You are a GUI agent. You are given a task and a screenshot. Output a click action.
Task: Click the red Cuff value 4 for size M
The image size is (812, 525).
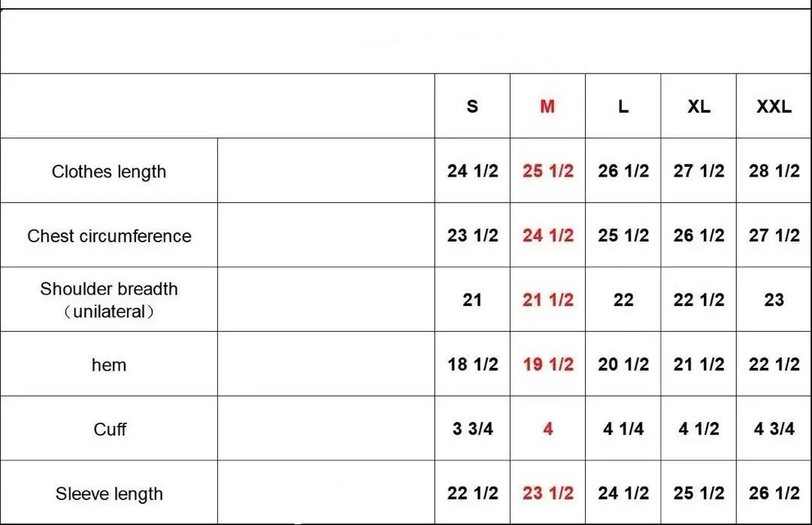tap(547, 429)
